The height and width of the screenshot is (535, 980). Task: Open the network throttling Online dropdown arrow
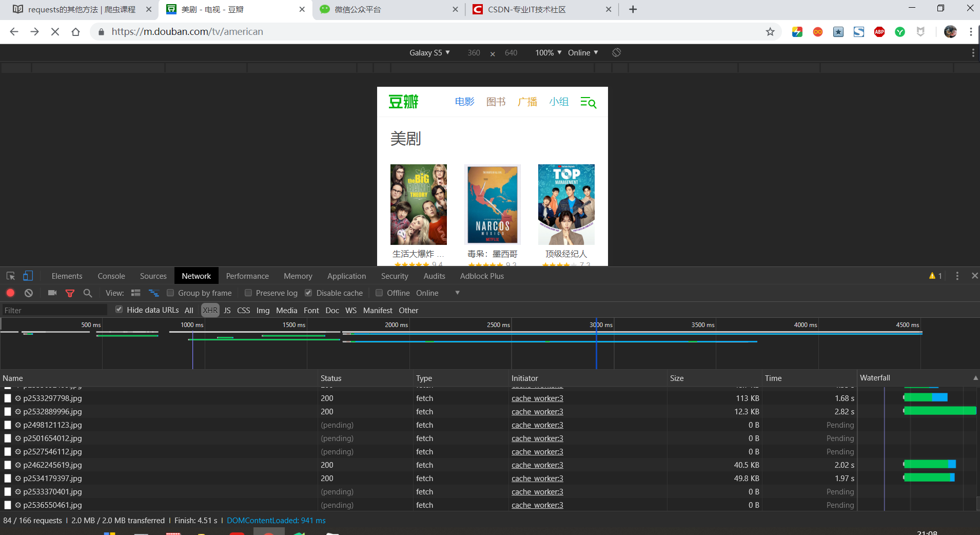[457, 293]
